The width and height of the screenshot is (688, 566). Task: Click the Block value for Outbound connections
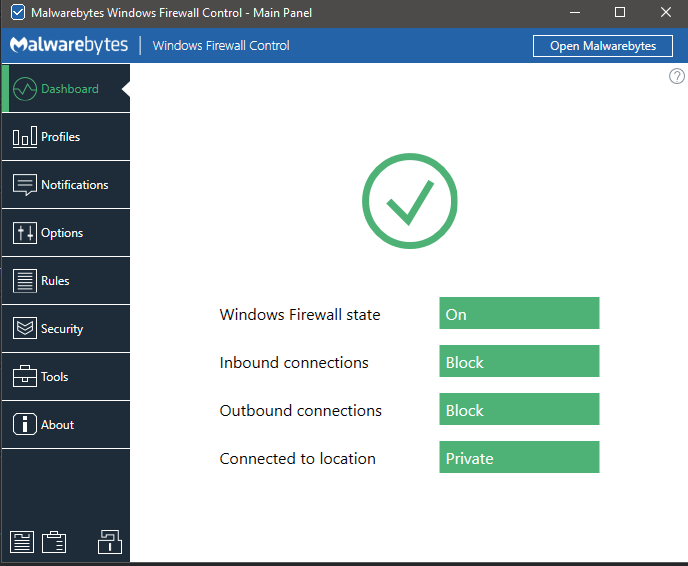(x=519, y=409)
